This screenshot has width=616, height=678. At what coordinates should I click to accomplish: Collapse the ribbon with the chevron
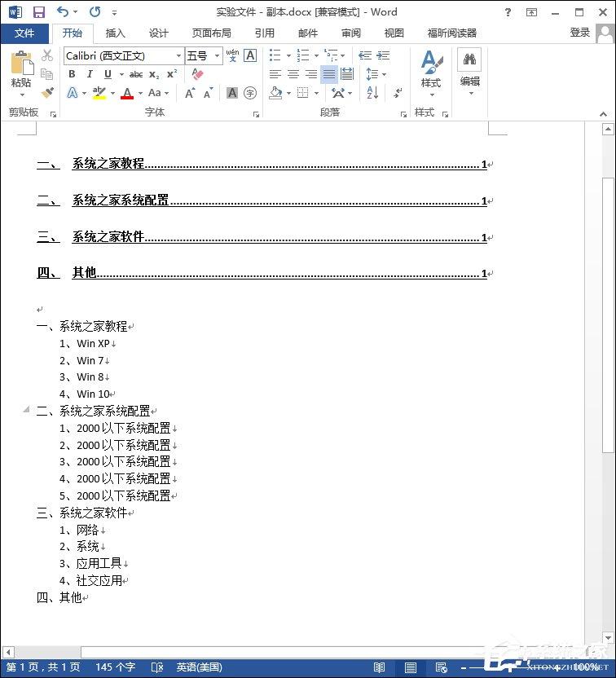pos(604,114)
